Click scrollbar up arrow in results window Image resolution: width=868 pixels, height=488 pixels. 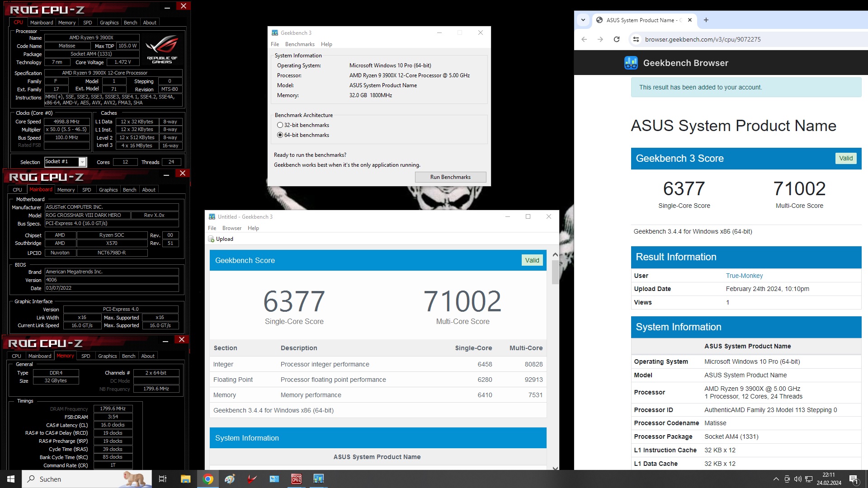coord(555,255)
